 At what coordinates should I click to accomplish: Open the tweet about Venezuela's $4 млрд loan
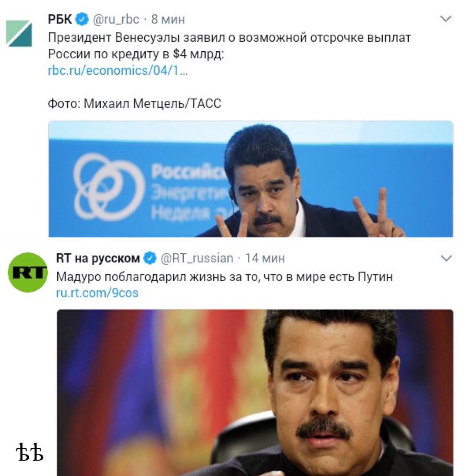tap(230, 46)
